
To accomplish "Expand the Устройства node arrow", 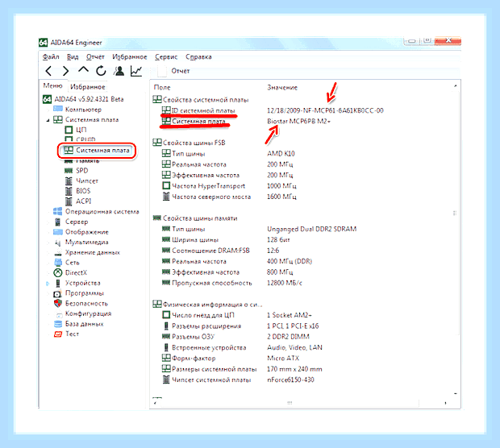I will 48,284.
